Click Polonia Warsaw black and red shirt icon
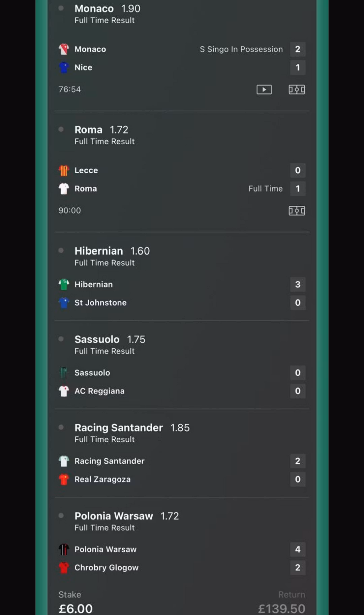The image size is (364, 615). (x=64, y=550)
